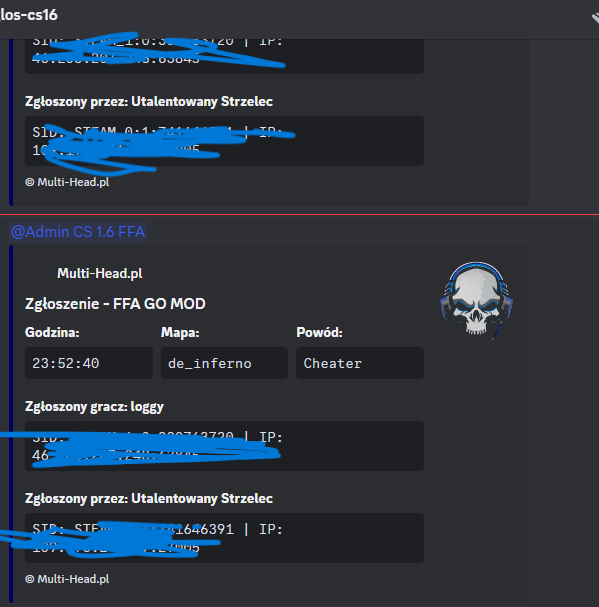The height and width of the screenshot is (607, 599).
Task: Click the red new-messages divider line
Action: click(299, 214)
